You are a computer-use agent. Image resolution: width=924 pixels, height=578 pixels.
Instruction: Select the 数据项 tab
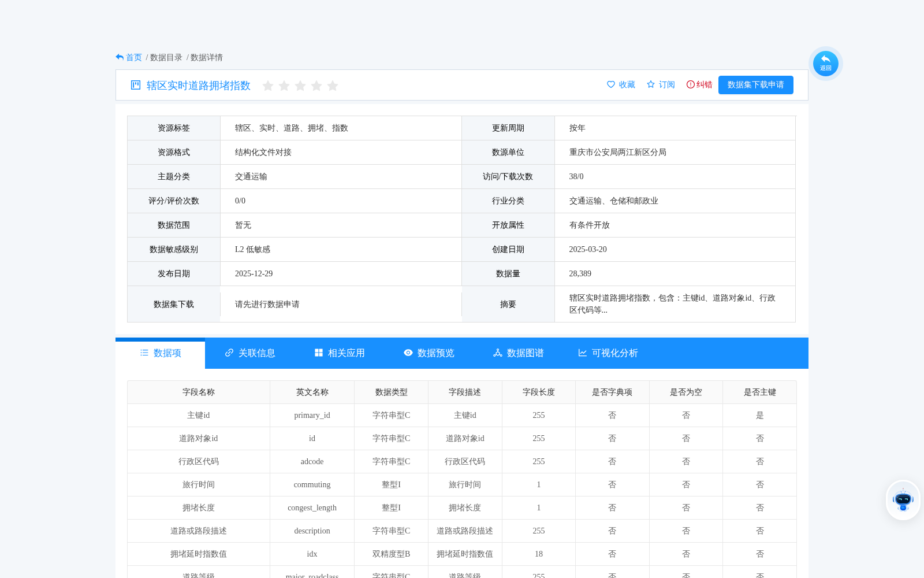161,353
